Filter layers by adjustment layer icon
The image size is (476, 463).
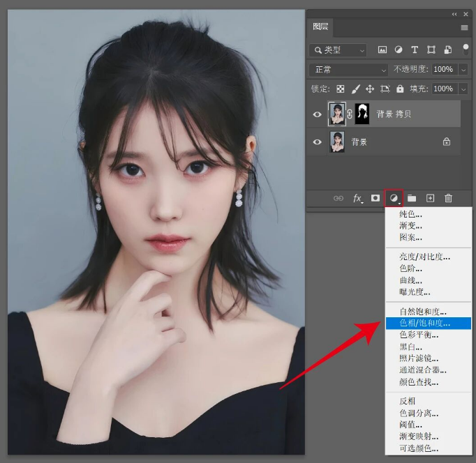click(399, 50)
